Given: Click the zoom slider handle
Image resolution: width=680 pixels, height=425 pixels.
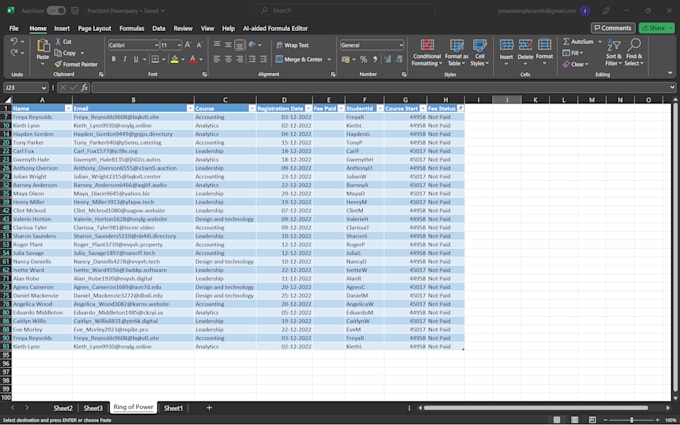Looking at the screenshot, I should [631, 420].
